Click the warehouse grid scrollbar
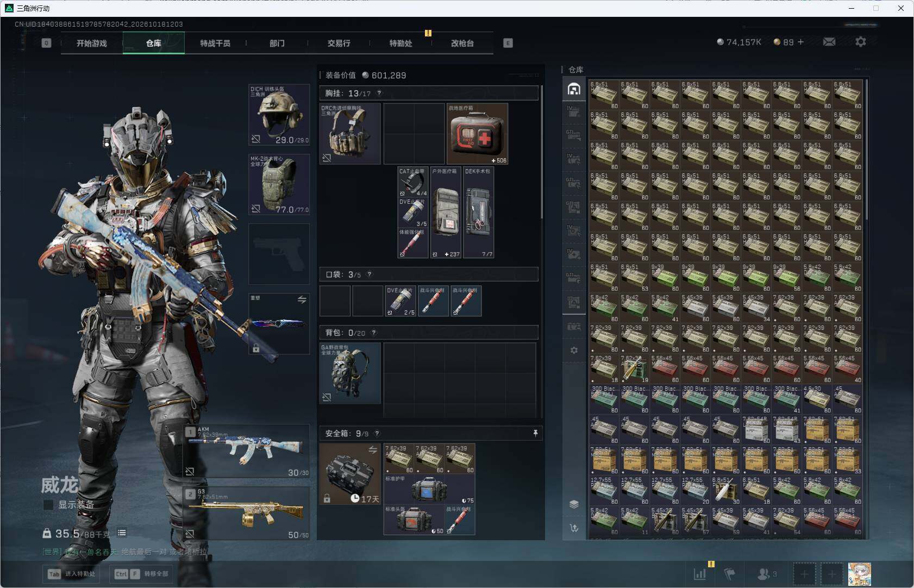The width and height of the screenshot is (914, 588). [866, 149]
